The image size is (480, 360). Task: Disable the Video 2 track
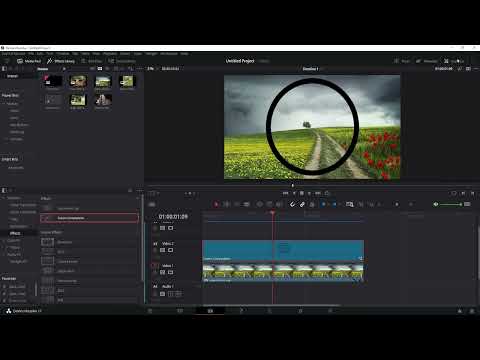[x=170, y=250]
